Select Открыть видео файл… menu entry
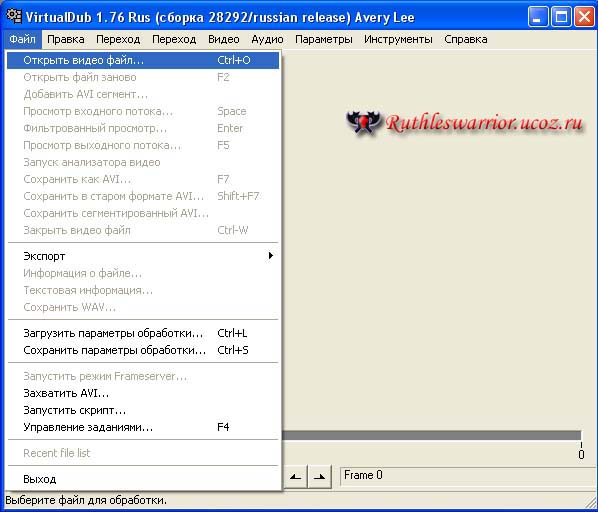This screenshot has height=512, width=598. (x=143, y=60)
